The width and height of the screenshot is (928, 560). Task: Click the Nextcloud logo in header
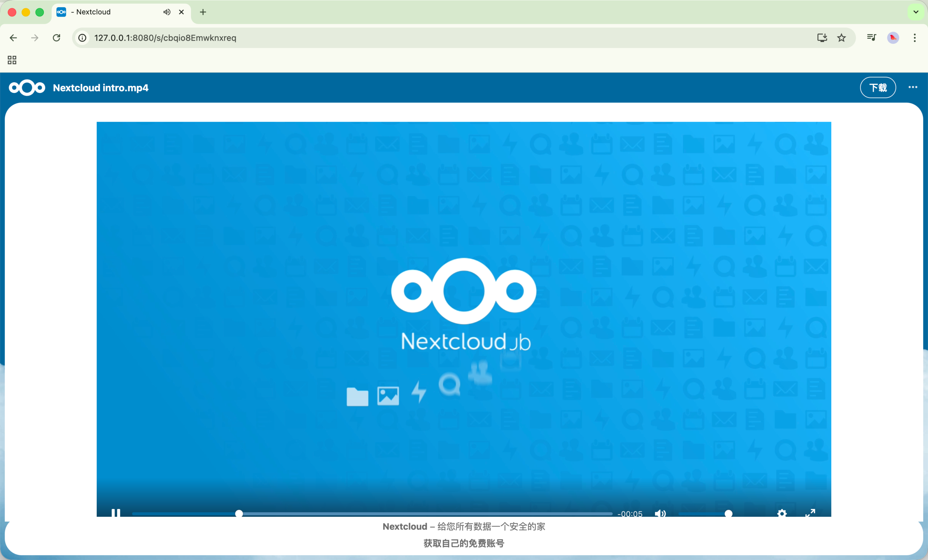(27, 88)
